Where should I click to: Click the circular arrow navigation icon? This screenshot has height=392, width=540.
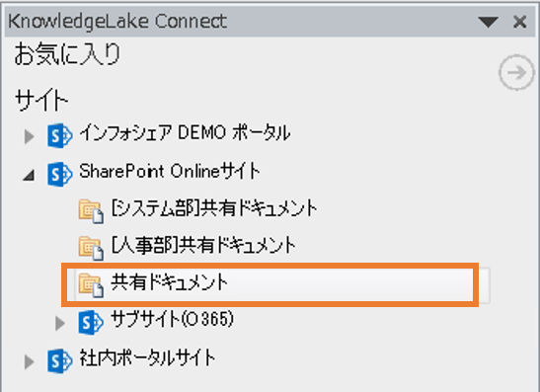(x=516, y=73)
